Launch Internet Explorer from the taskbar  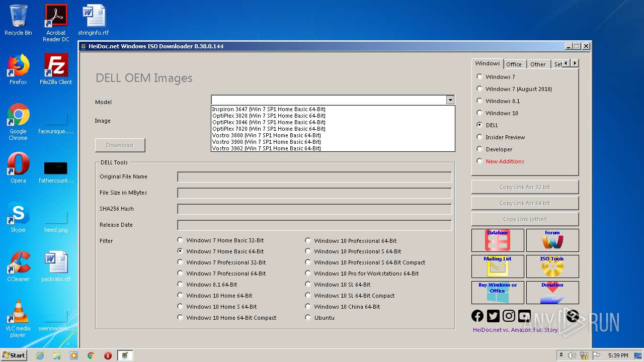click(40, 355)
